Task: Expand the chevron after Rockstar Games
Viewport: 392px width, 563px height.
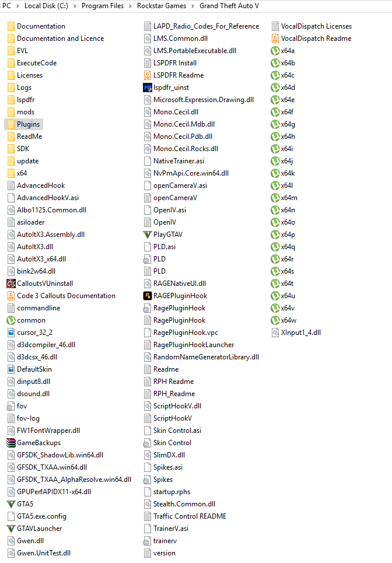Action: pos(192,6)
